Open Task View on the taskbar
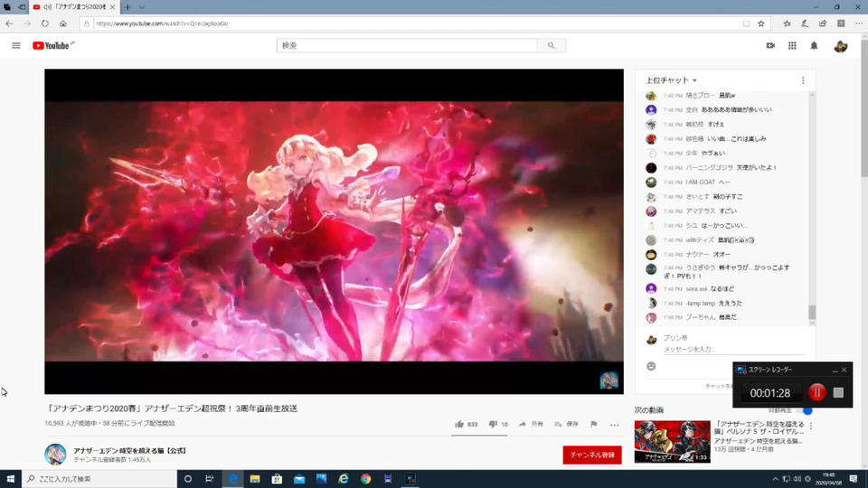The height and width of the screenshot is (488, 868). pyautogui.click(x=209, y=479)
